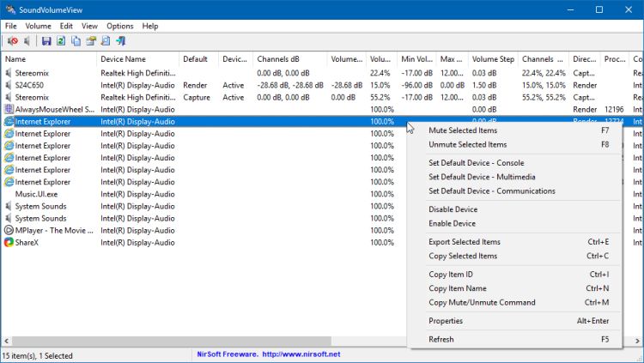Viewport: 644px width, 363px height.
Task: Open Properties from the toolbar icon
Action: (90, 41)
